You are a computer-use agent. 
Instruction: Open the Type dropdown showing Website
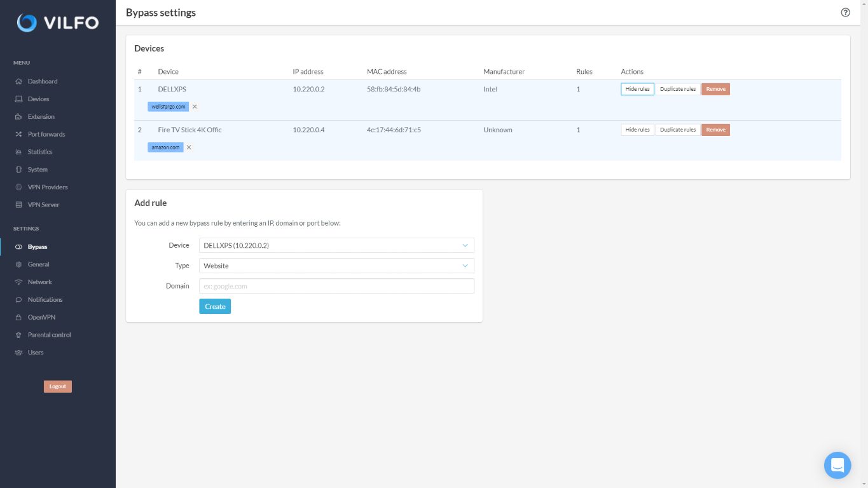pos(336,266)
